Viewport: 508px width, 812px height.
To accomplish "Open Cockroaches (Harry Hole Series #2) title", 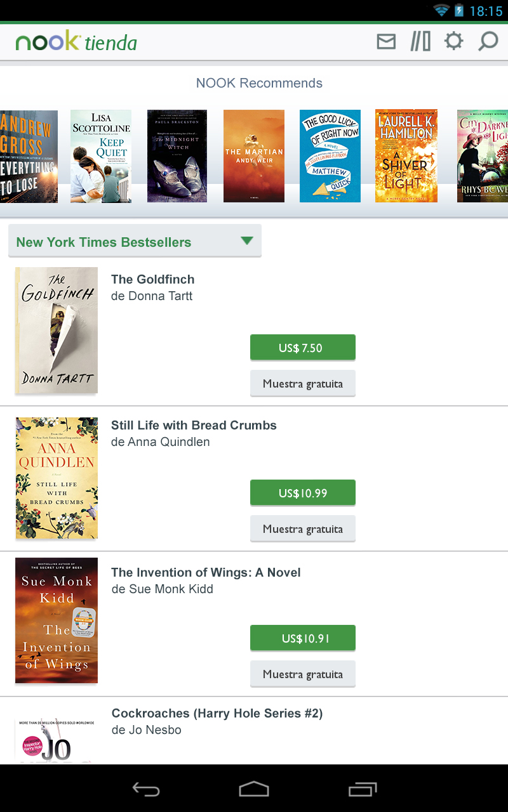I will click(217, 713).
